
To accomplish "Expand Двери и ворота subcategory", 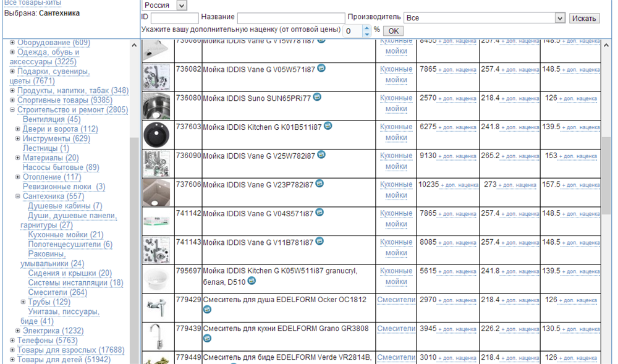I will click(17, 129).
